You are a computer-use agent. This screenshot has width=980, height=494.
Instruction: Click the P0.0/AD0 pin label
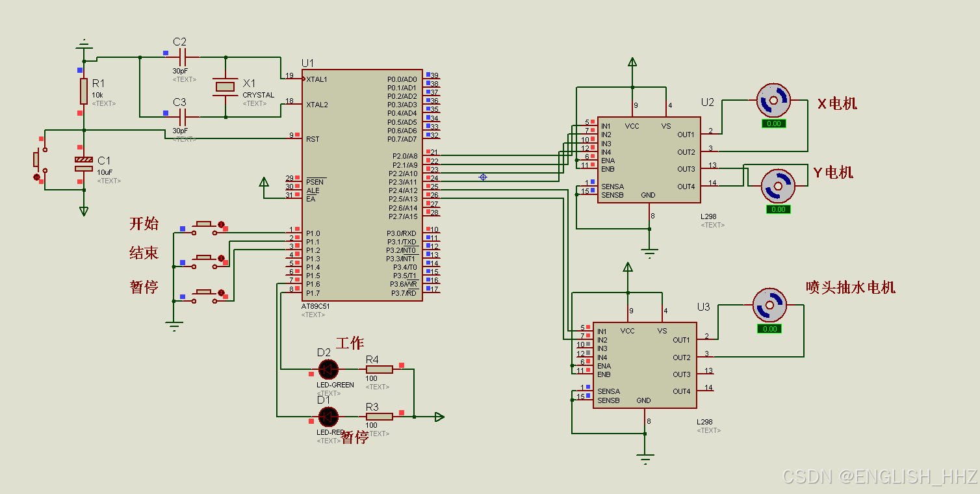pyautogui.click(x=402, y=79)
